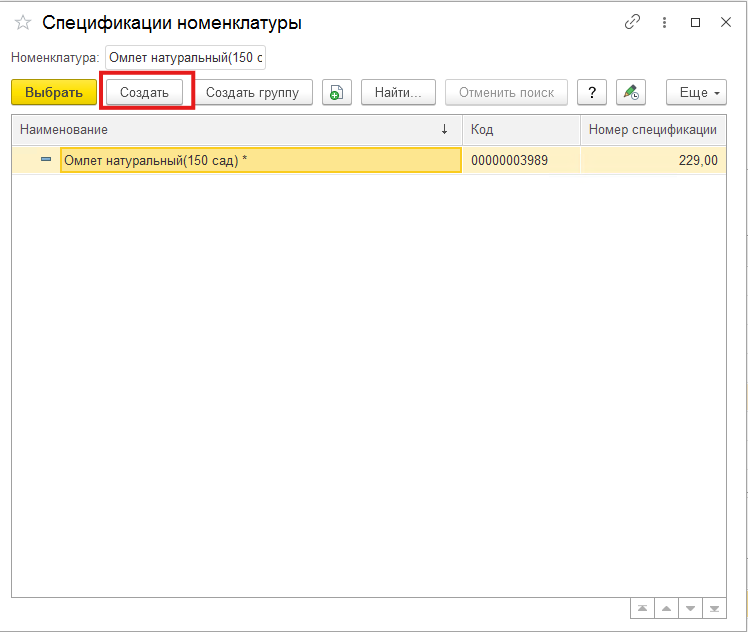Select the Омлет натуральный(150 сад) row
The height and width of the screenshot is (632, 748).
click(x=260, y=160)
